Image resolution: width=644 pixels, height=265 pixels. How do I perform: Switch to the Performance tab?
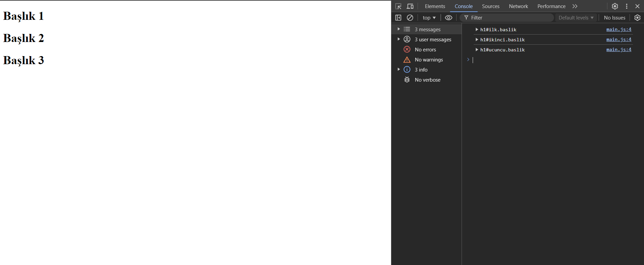[551, 6]
